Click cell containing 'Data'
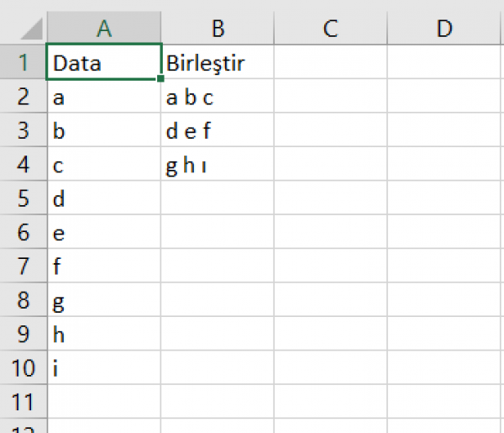504x433 pixels. (104, 61)
